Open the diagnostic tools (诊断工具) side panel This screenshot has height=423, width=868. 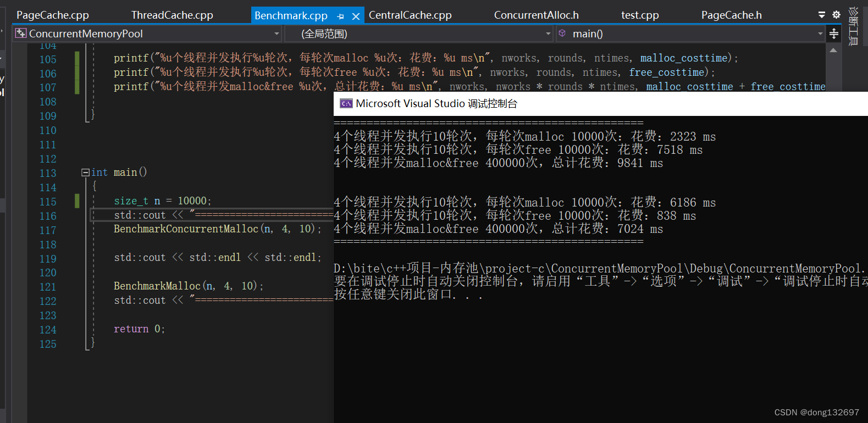coord(853,26)
